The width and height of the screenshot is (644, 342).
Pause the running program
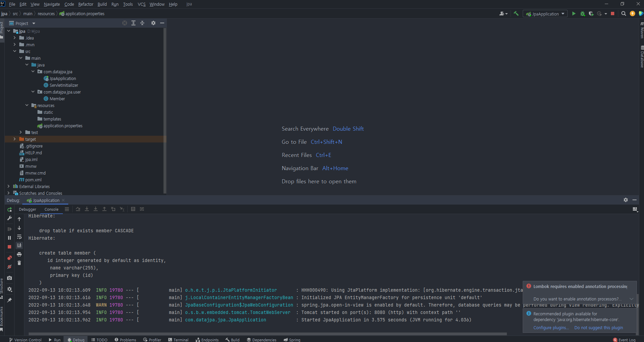(x=9, y=238)
